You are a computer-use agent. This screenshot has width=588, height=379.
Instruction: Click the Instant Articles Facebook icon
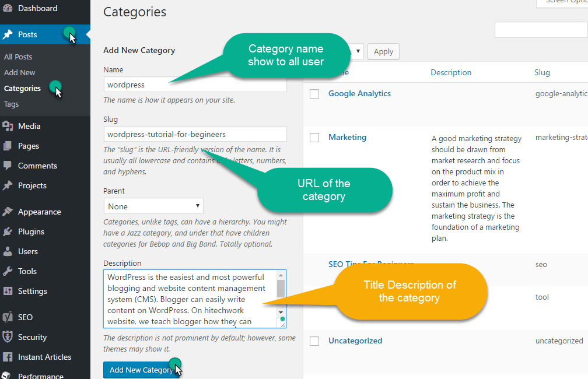pyautogui.click(x=8, y=357)
